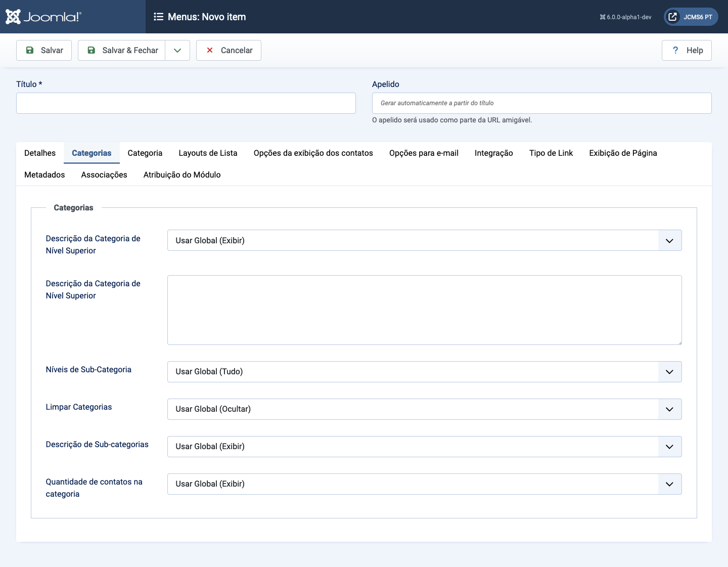The width and height of the screenshot is (728, 567).
Task: Open Opções da exibição dos contatos tab
Action: (313, 153)
